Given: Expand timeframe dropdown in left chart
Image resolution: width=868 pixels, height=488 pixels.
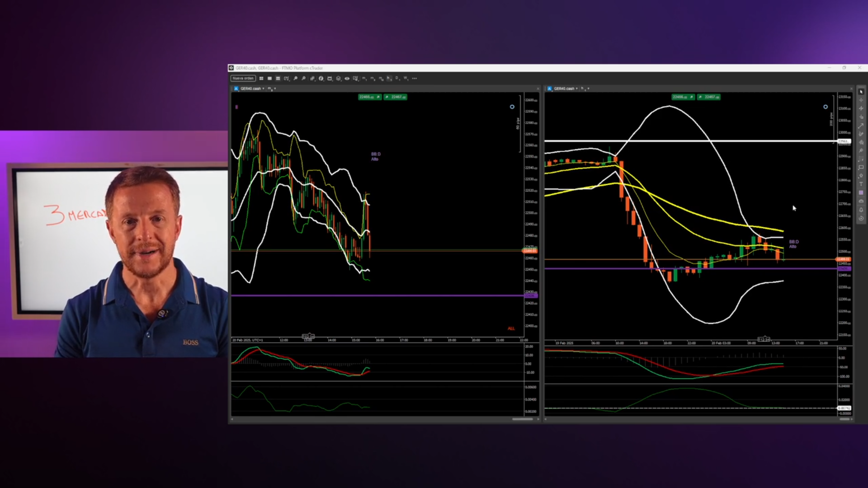Looking at the screenshot, I should tap(275, 89).
